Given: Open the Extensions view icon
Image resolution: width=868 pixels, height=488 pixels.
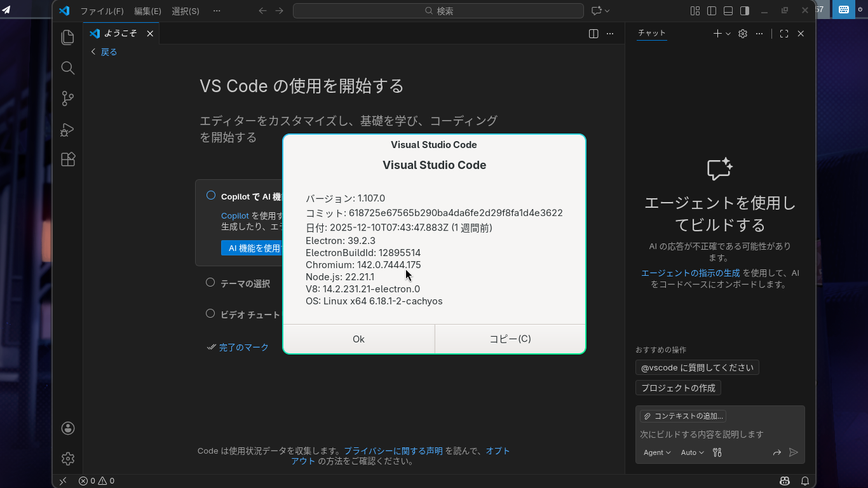Looking at the screenshot, I should point(68,159).
